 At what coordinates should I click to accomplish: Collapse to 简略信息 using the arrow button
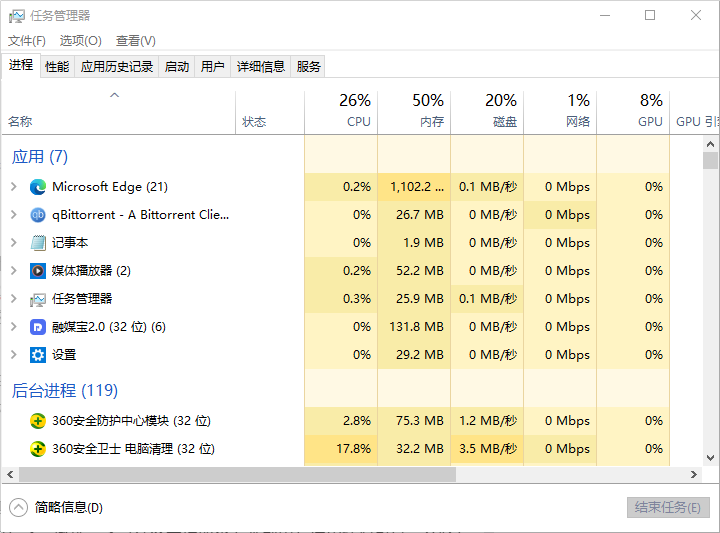coord(18,507)
